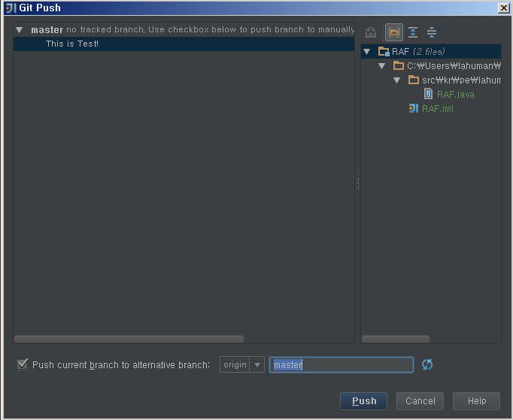The width and height of the screenshot is (513, 420).
Task: Collapse the RAF (2 files) tree node
Action: [x=367, y=52]
